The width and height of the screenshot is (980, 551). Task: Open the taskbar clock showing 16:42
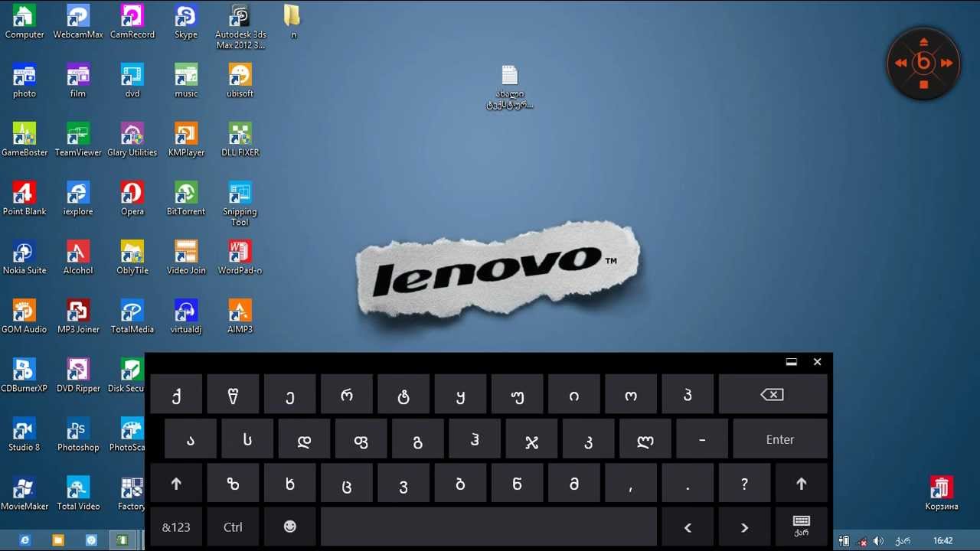tap(943, 541)
